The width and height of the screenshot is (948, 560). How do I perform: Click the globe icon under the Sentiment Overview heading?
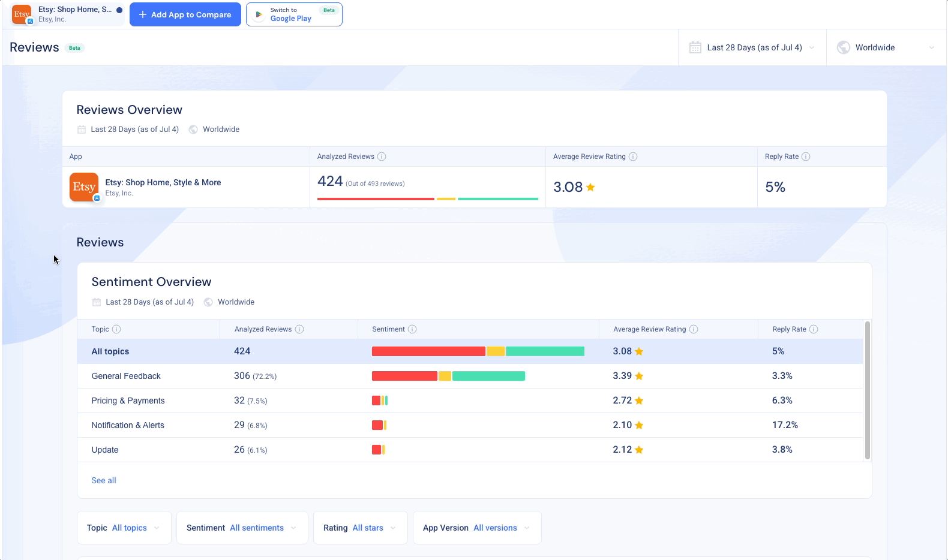tap(208, 302)
